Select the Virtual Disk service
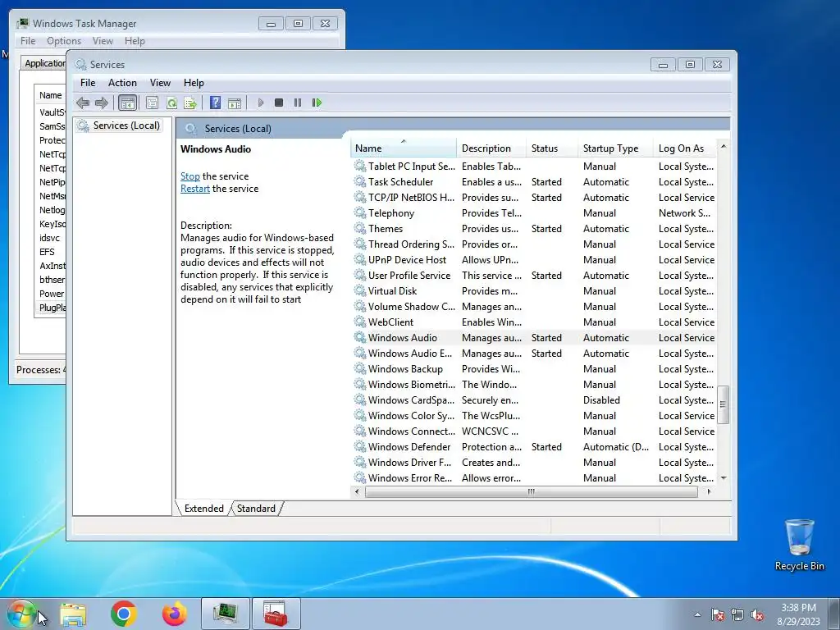The width and height of the screenshot is (840, 630). pos(534,291)
